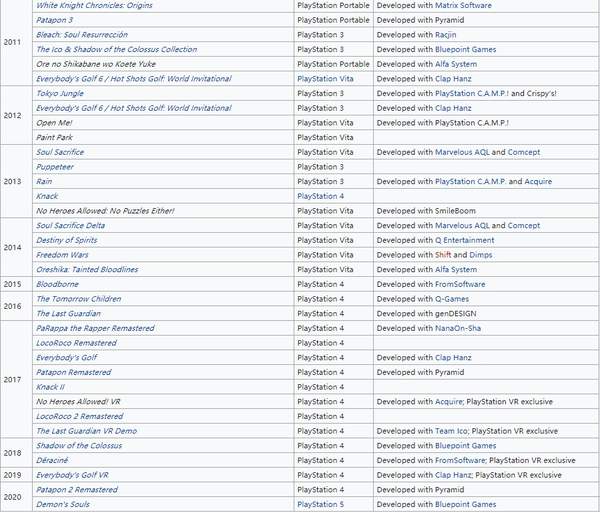Open Everybody's Golf 6 link in the 2012 section
Image resolution: width=600 pixels, height=513 pixels.
click(x=134, y=108)
